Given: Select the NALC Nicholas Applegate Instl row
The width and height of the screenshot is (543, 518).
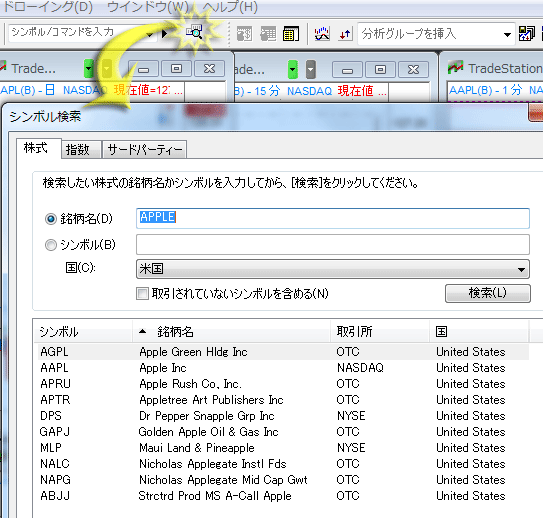Looking at the screenshot, I should point(283,464).
